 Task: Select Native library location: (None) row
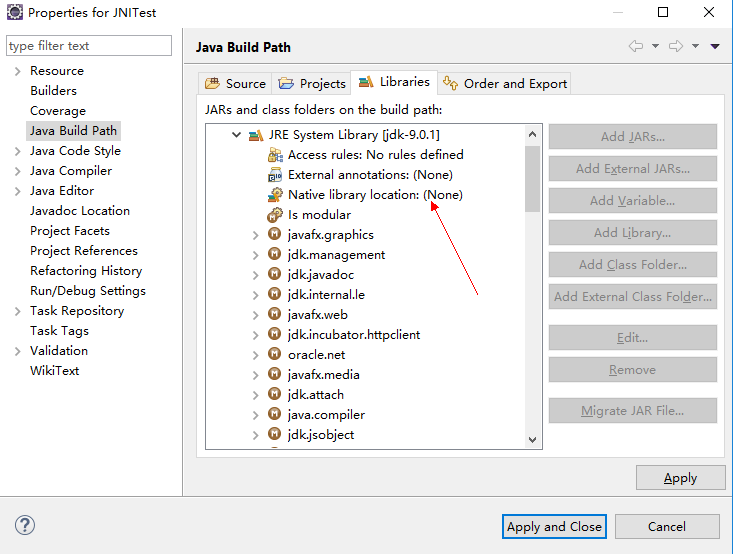click(x=365, y=194)
